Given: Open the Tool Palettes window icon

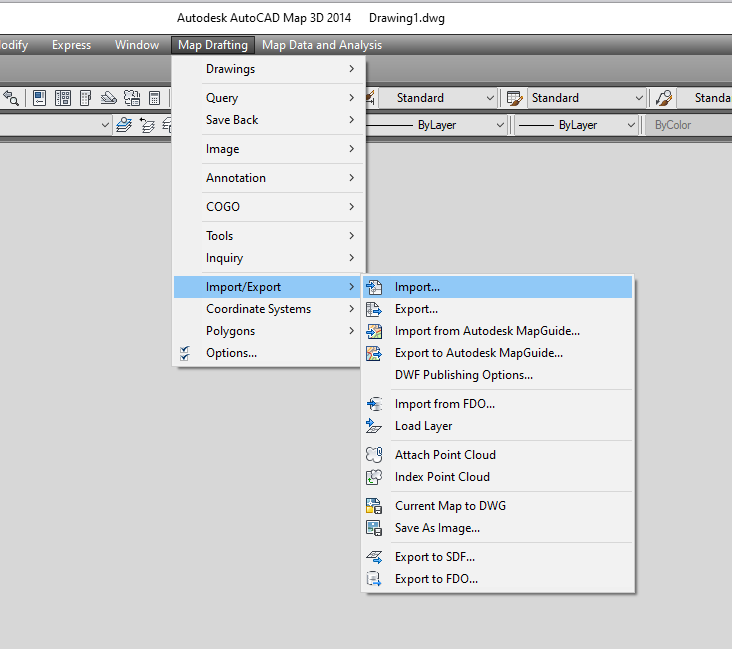Looking at the screenshot, I should [85, 98].
